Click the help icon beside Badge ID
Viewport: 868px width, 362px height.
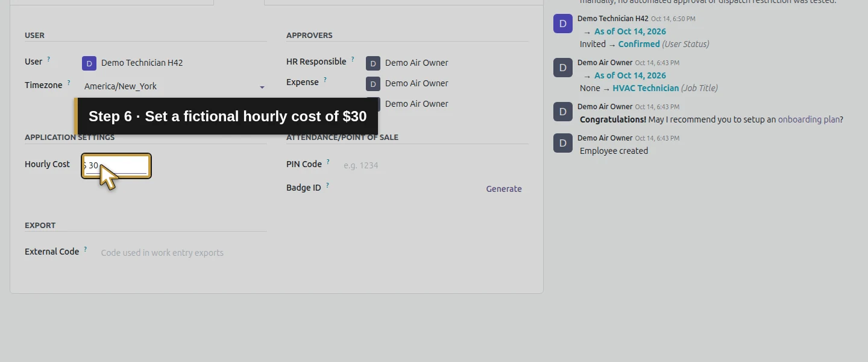pyautogui.click(x=327, y=185)
